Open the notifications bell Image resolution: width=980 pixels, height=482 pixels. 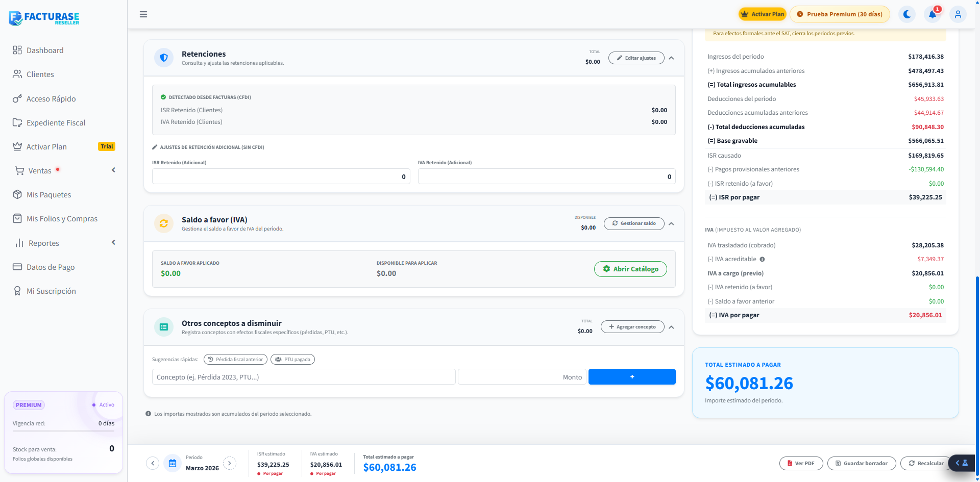click(x=933, y=14)
